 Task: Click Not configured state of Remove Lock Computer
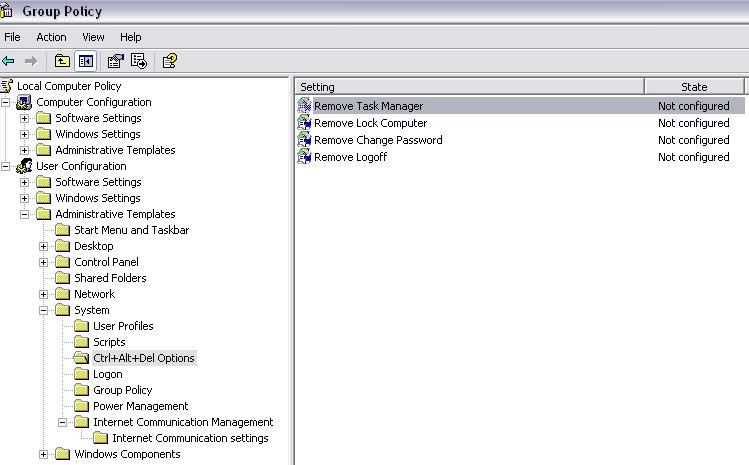[694, 123]
